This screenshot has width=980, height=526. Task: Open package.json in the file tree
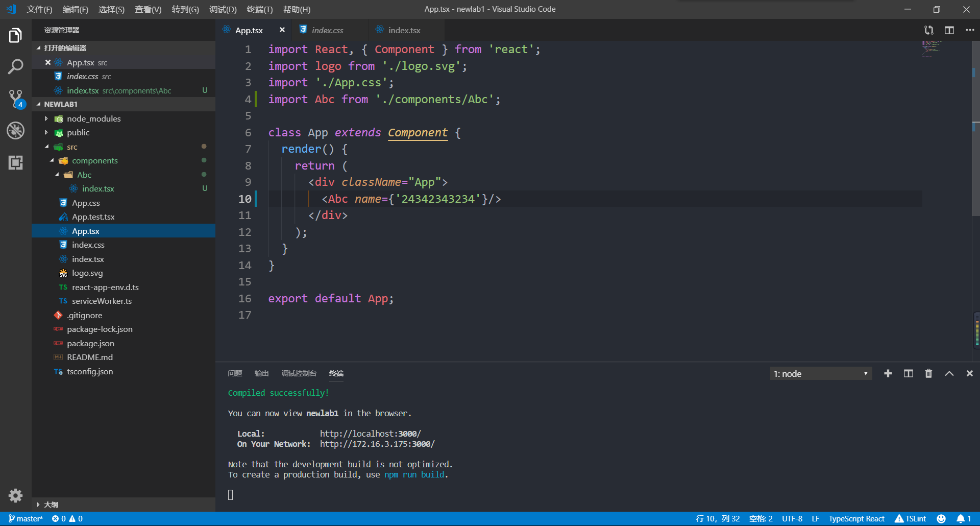coord(123,343)
